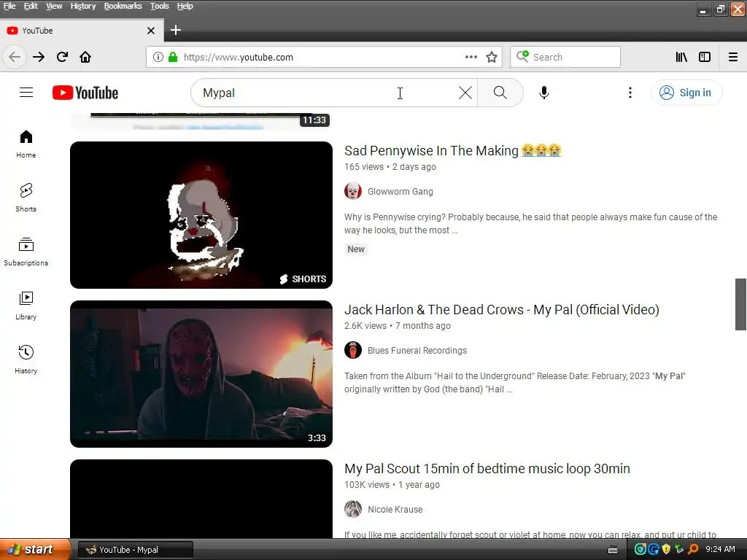
Task: Select the YouTube browser tab
Action: [81, 31]
